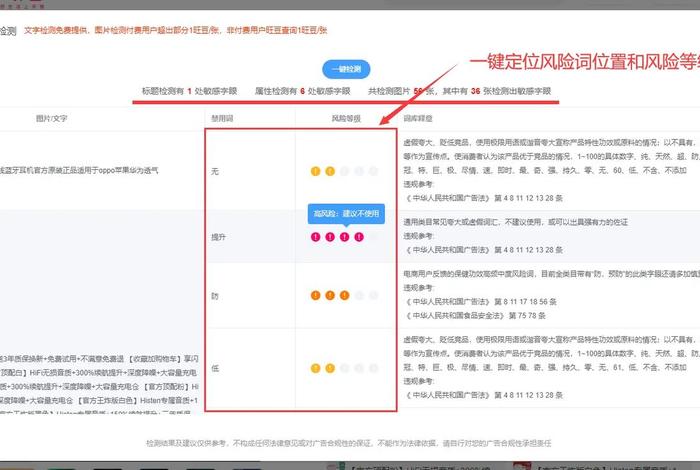Click the 风险等级 column header
Screen dimensions: 700x470
pyautogui.click(x=346, y=118)
